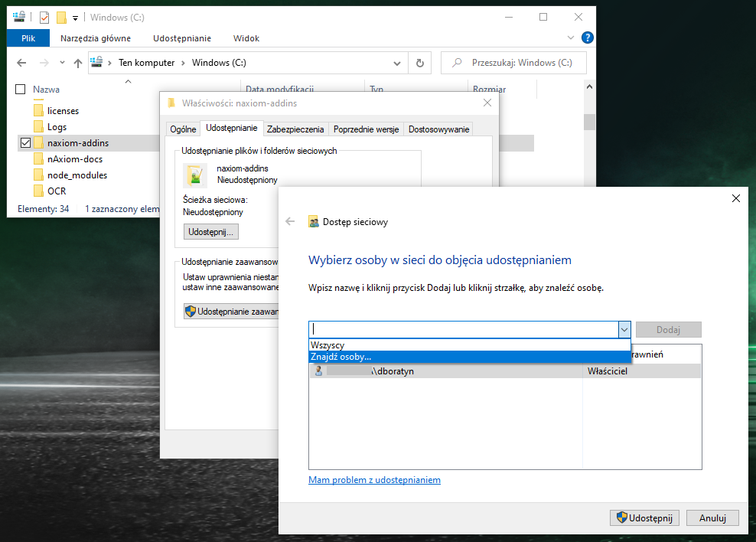756x542 pixels.
Task: Click the Explorer back navigation arrow
Action: (21, 64)
